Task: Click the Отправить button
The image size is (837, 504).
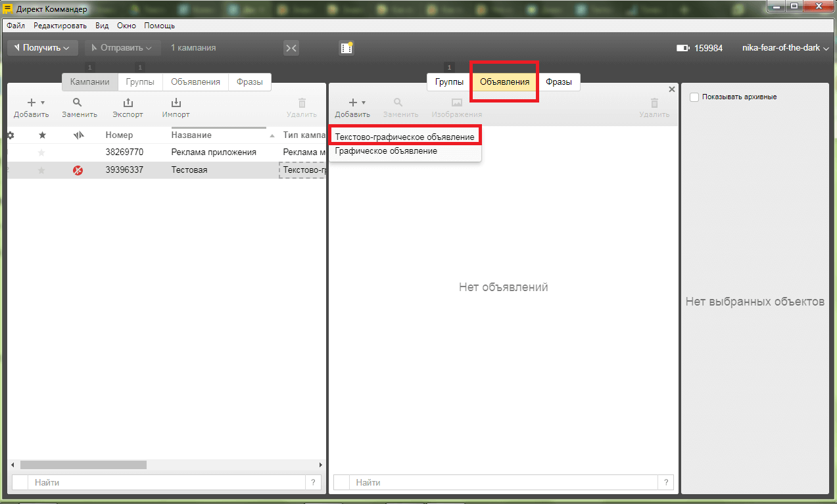Action: [x=122, y=48]
